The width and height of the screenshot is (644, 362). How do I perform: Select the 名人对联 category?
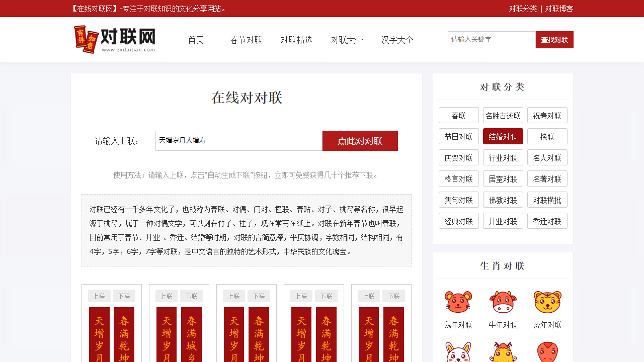547,157
